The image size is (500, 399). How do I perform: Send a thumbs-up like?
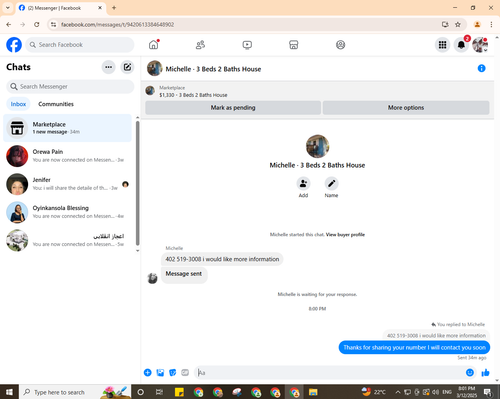486,372
